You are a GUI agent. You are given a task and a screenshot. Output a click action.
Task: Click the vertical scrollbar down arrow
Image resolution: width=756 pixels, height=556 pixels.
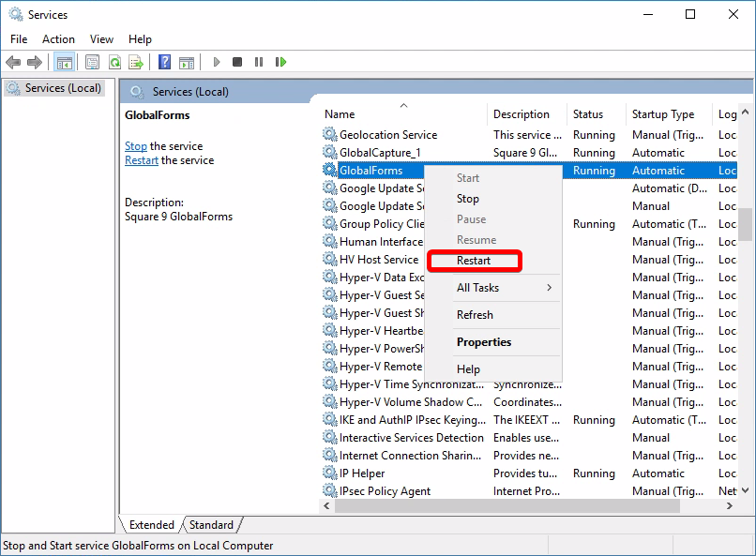(745, 490)
